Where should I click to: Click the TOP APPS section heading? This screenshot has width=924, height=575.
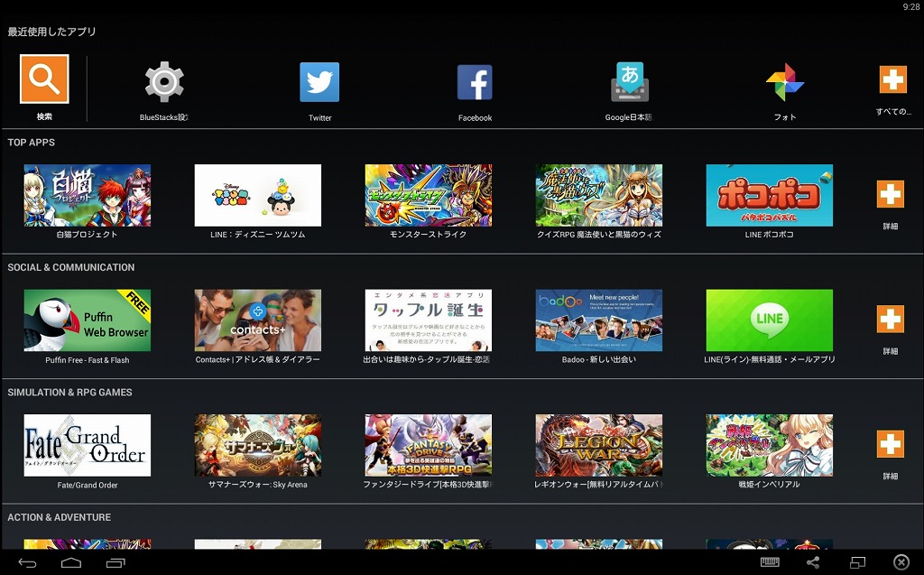click(x=32, y=142)
